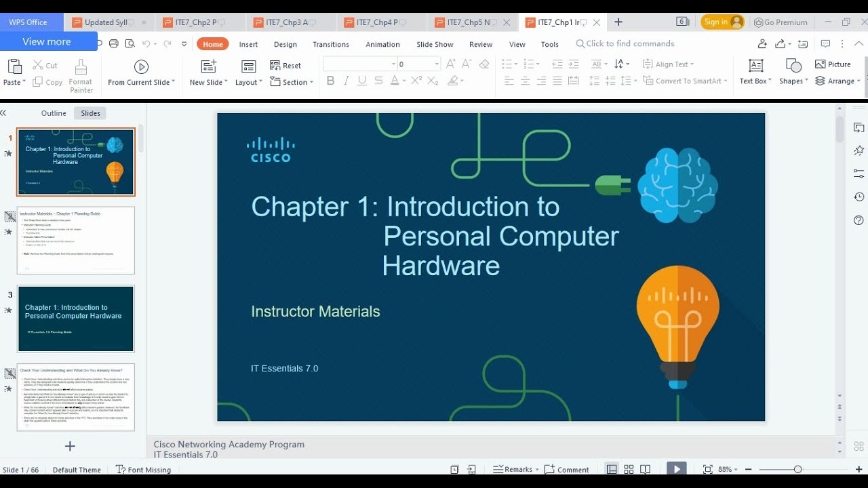Insert a Text Box
This screenshot has width=868, height=488.
[x=755, y=72]
